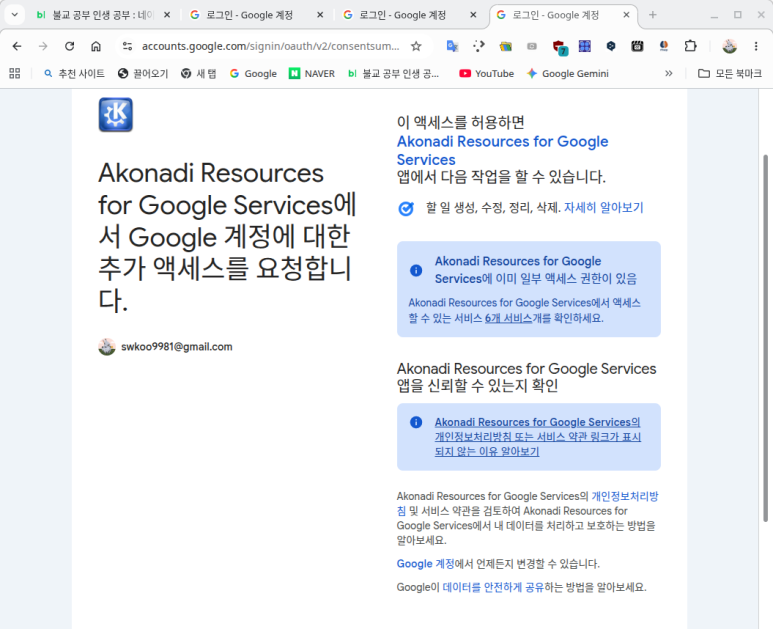Bookmark this page with the star icon
The width and height of the screenshot is (773, 629).
(416, 46)
